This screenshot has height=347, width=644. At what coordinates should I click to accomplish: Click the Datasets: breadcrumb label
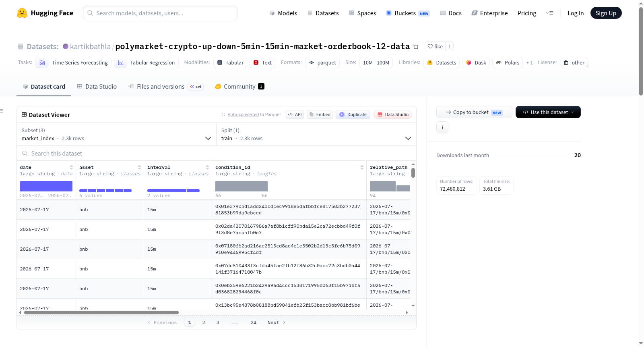[43, 46]
